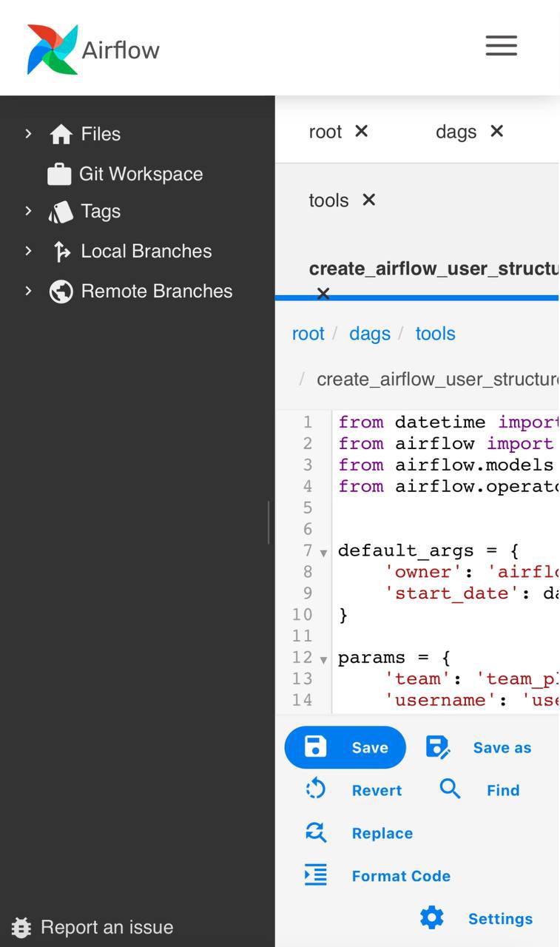Select Git Workspace in the sidebar
The height and width of the screenshot is (947, 560).
tap(141, 174)
